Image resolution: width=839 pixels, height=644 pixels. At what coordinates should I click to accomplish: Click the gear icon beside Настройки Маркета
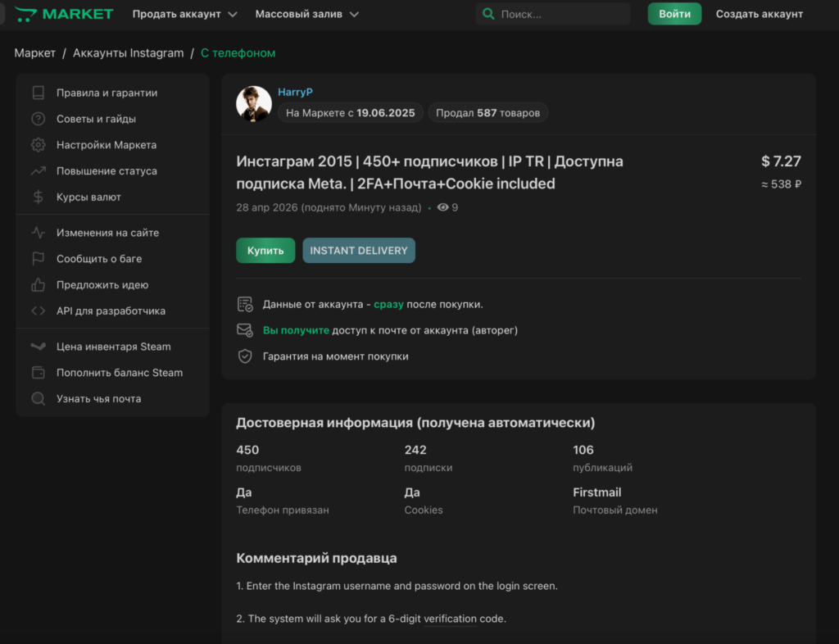pyautogui.click(x=38, y=145)
